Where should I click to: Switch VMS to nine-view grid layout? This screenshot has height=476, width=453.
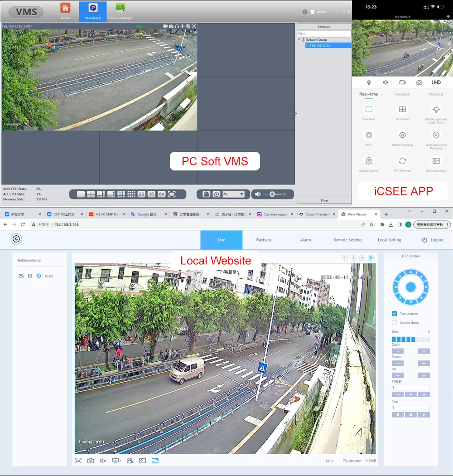coord(121,194)
